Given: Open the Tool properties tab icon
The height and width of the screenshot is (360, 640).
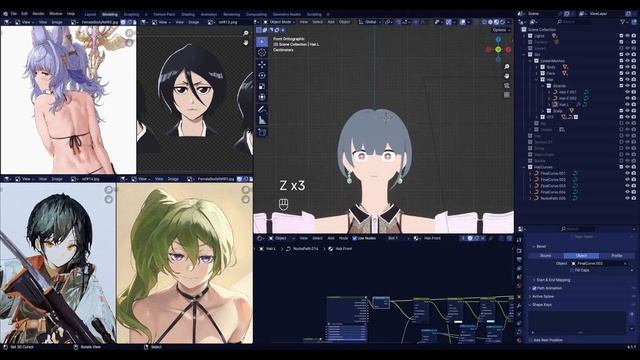Looking at the screenshot, I should tap(519, 240).
